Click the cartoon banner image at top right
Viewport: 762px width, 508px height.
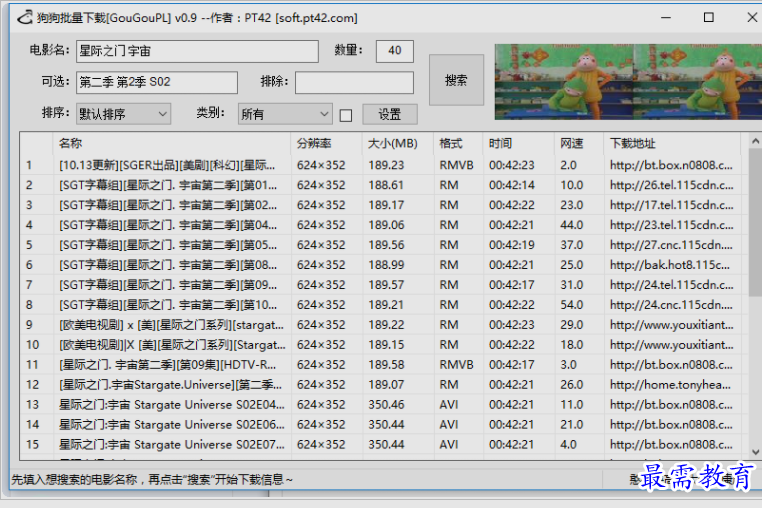pyautogui.click(x=620, y=80)
